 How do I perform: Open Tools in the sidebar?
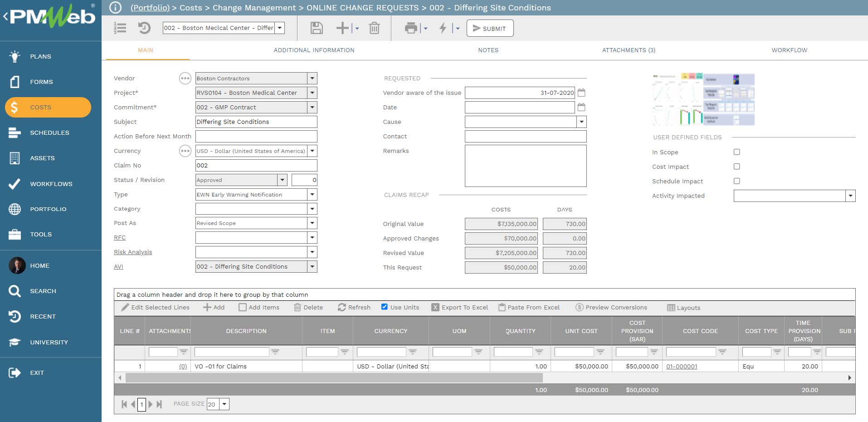[x=41, y=234]
